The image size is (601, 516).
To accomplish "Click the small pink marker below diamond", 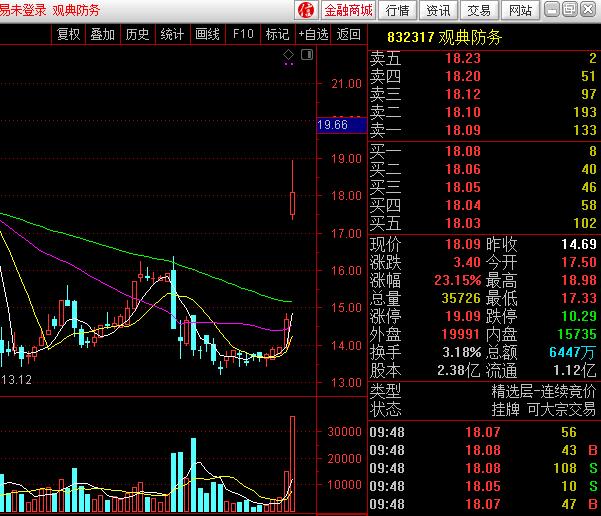I will (289, 64).
